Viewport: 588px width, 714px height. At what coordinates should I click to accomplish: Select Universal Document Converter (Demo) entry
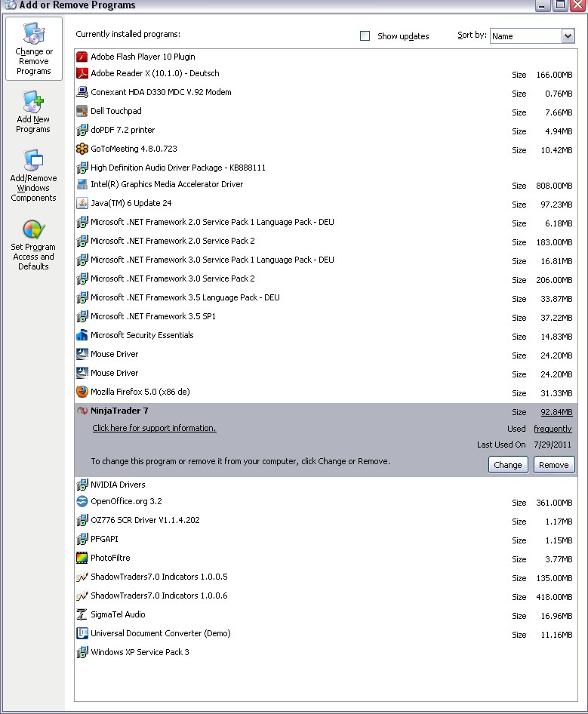pyautogui.click(x=160, y=633)
